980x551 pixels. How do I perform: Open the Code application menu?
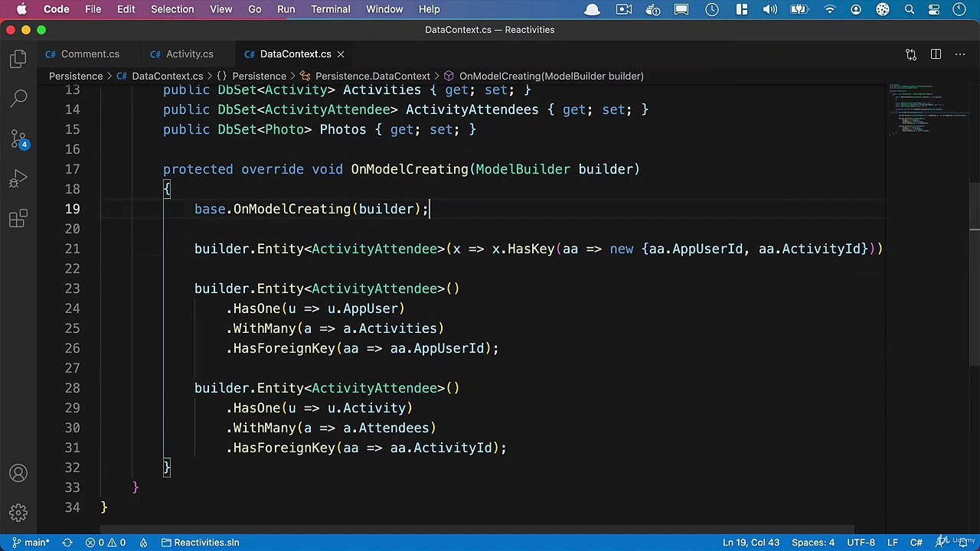click(x=57, y=9)
